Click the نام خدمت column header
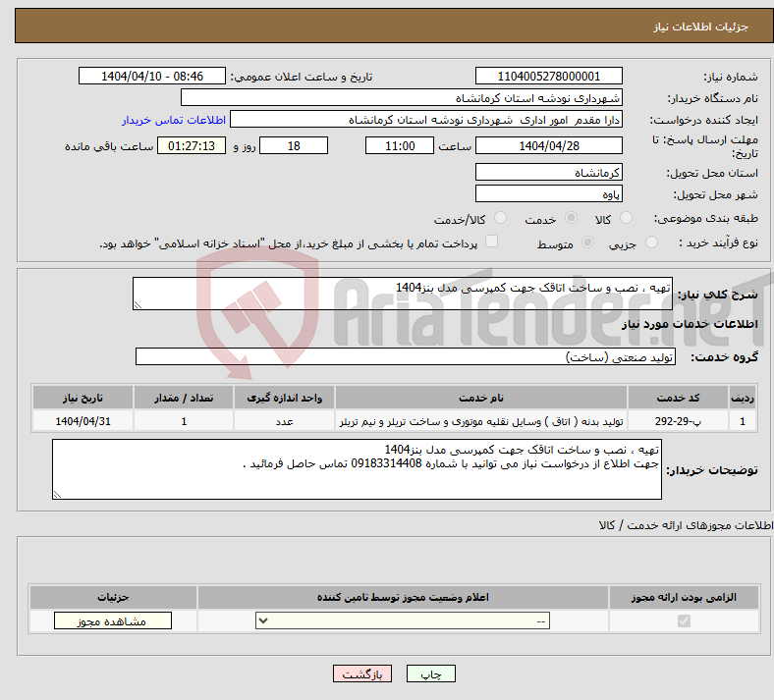This screenshot has height=700, width=774. (480, 398)
